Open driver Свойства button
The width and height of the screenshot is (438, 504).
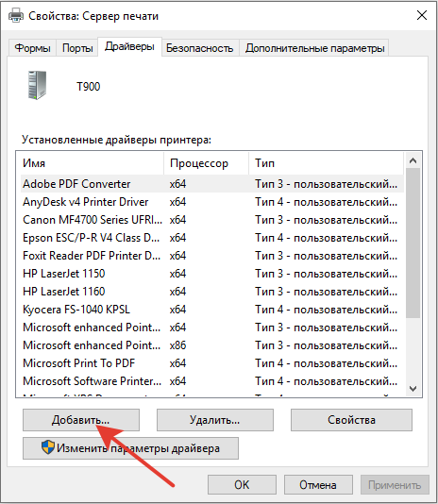pyautogui.click(x=351, y=420)
